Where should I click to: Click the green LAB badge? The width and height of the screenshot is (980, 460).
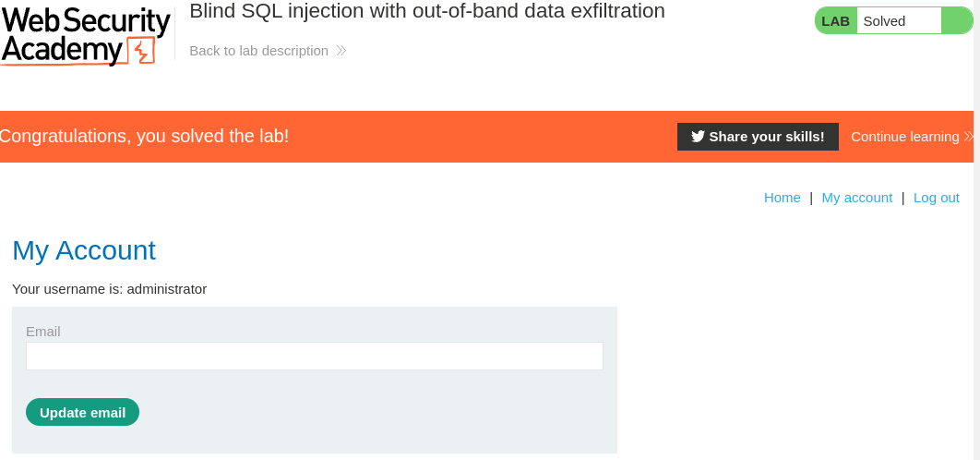835,21
